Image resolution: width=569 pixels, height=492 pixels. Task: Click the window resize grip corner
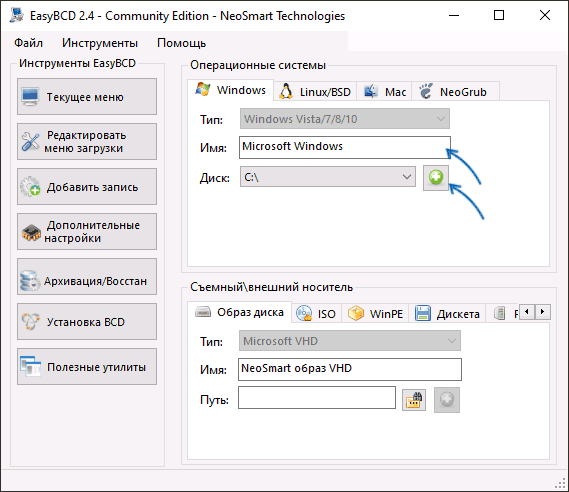click(x=561, y=484)
